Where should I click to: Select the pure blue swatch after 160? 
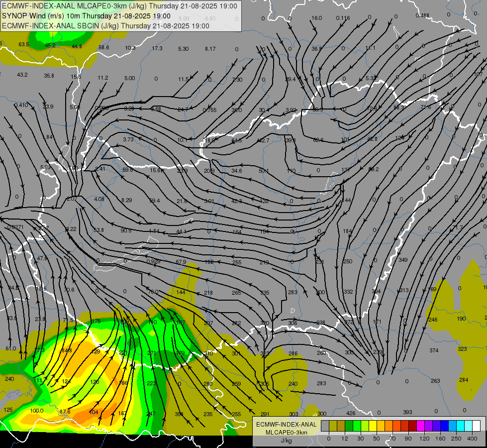coord(444,426)
